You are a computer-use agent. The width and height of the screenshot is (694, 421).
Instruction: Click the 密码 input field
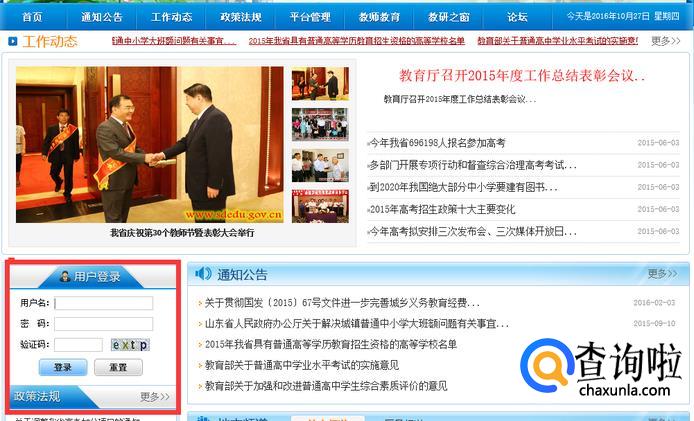pyautogui.click(x=104, y=324)
